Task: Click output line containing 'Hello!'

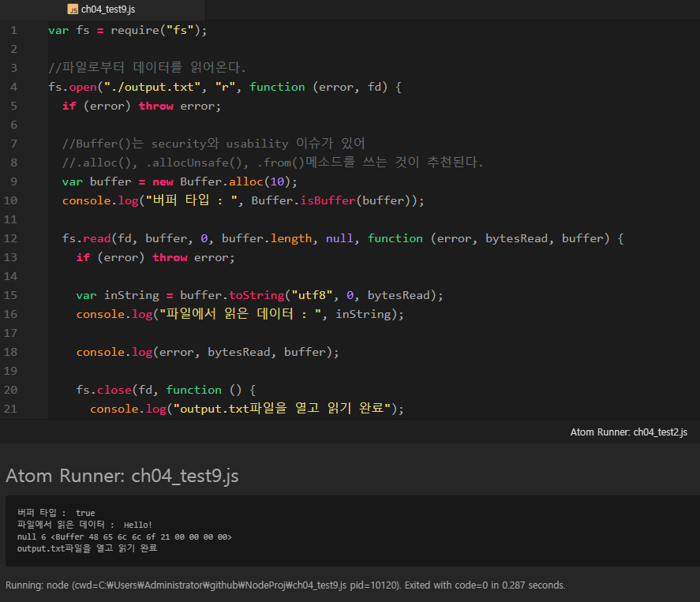Action: 84,525
